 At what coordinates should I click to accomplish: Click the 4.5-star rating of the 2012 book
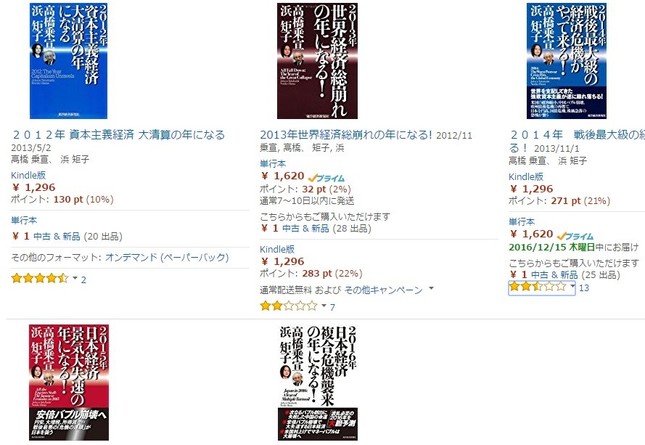[40, 278]
